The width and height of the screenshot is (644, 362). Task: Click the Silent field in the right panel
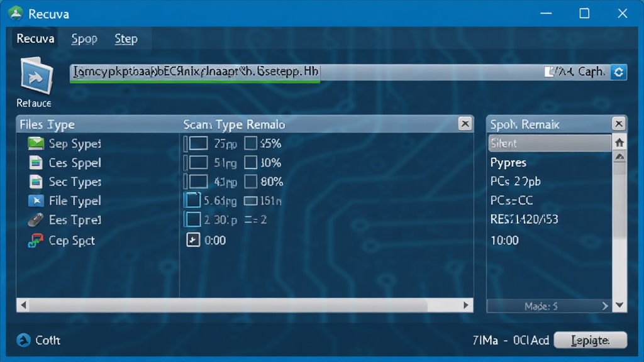(550, 143)
